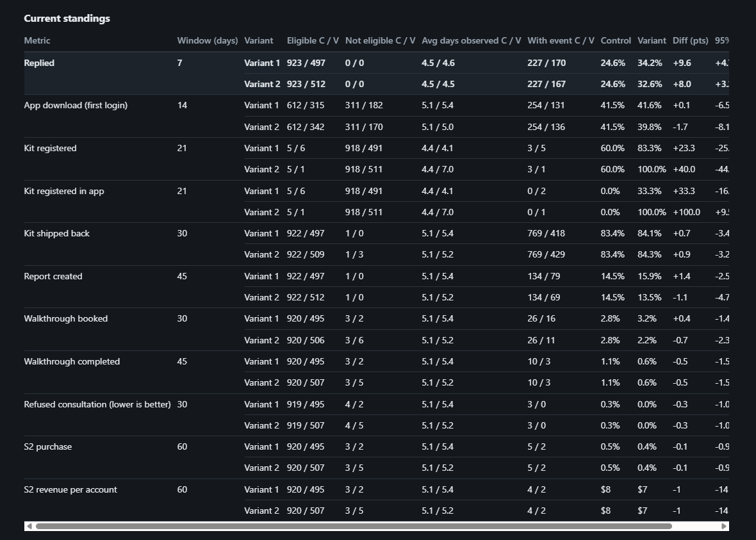756x540 pixels.
Task: Click diff value '+9.6'
Action: point(682,63)
